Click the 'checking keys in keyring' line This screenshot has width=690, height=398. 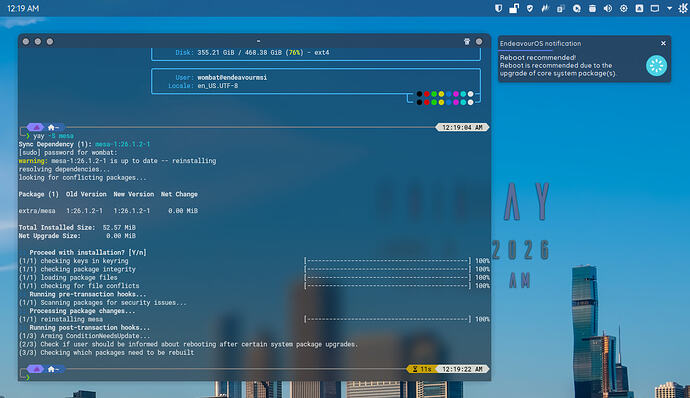[73, 261]
